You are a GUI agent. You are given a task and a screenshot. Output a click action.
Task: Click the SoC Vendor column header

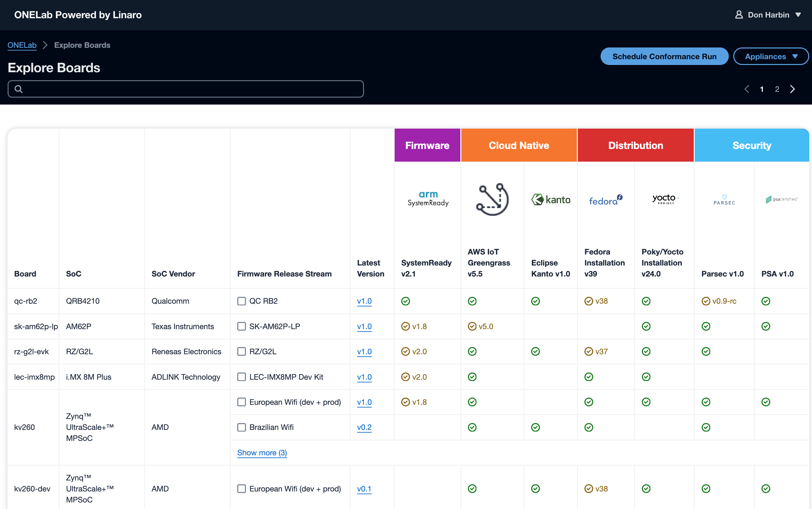click(x=173, y=274)
